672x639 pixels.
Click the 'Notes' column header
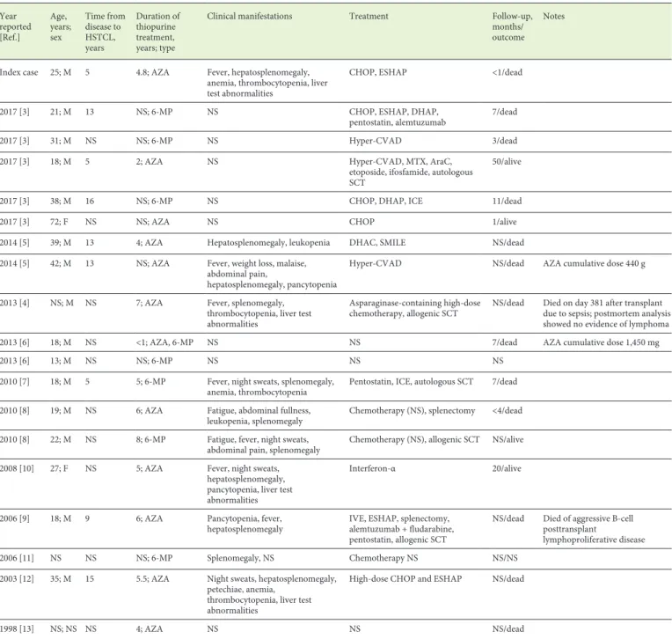pos(554,17)
